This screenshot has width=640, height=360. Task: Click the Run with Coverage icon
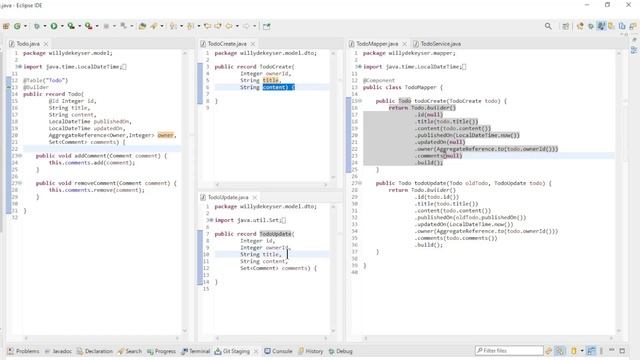click(x=71, y=26)
